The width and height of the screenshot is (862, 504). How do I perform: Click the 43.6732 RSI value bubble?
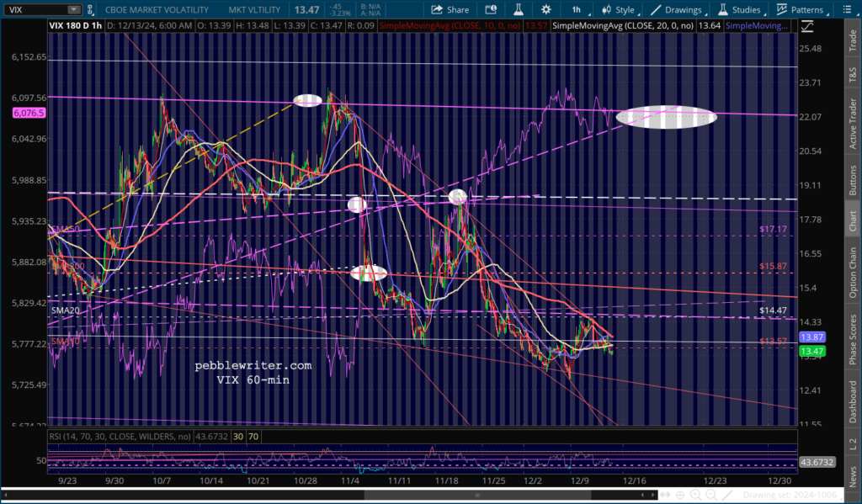click(817, 462)
